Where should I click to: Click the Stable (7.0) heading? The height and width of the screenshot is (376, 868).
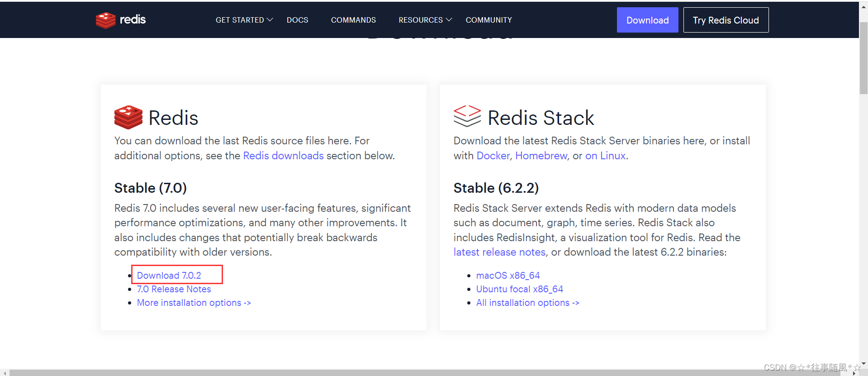click(151, 188)
